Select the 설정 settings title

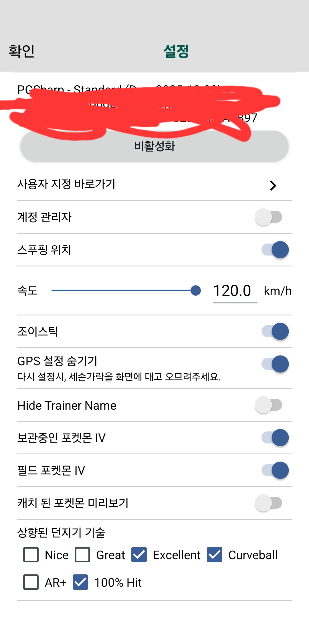[176, 52]
